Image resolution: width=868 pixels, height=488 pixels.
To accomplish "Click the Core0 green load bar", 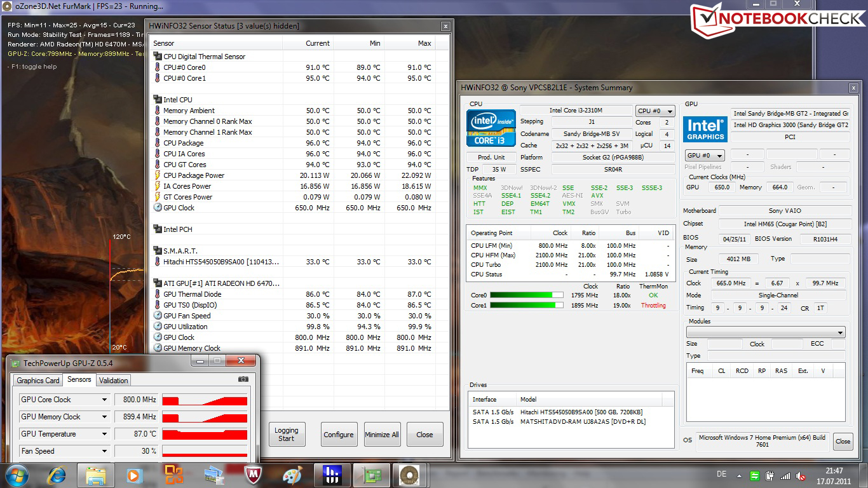I will click(526, 295).
